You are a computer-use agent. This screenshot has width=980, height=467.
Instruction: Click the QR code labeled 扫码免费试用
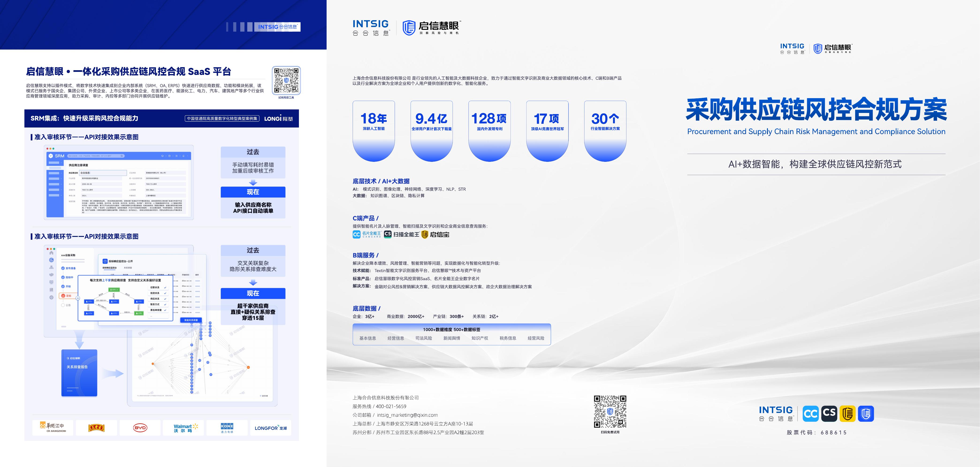[610, 411]
